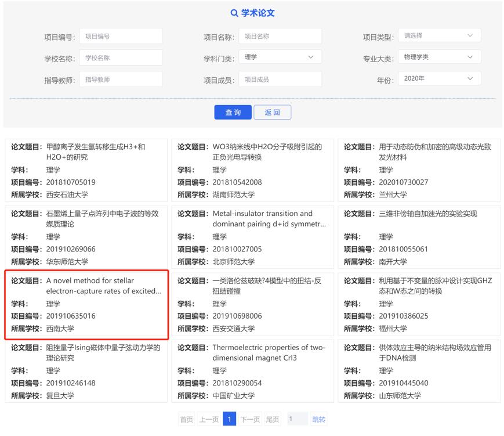Click 上一页 previous page link
504x436 pixels.
[x=208, y=419]
